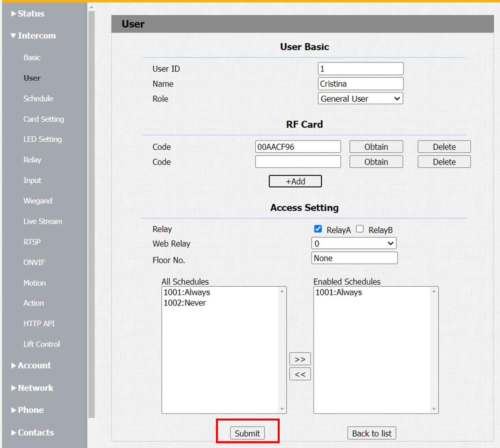Click the RF Card code field 00AACF96

point(298,147)
